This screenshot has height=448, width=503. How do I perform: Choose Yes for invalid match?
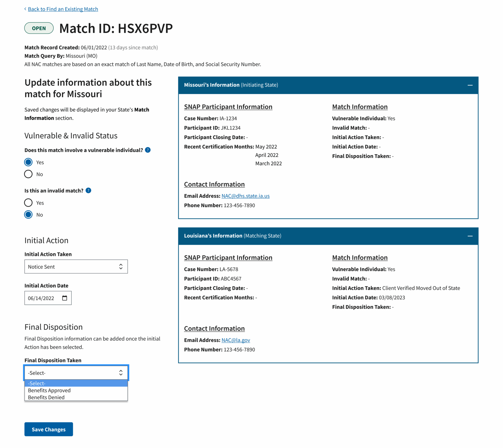[28, 203]
